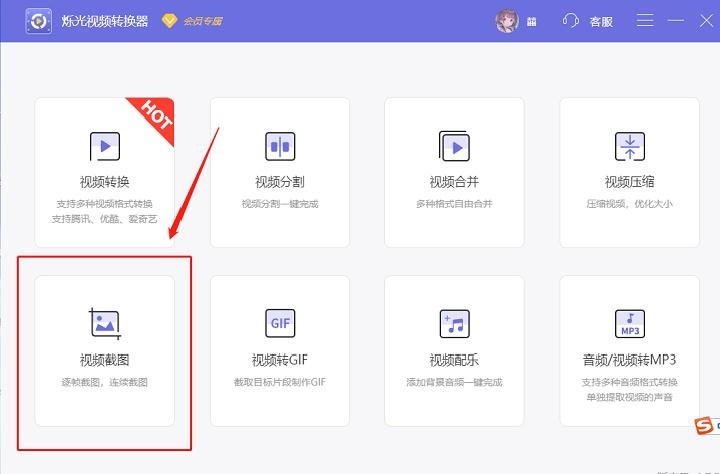The image size is (720, 474).
Task: Click the 视频合并 title text
Action: coord(454,182)
